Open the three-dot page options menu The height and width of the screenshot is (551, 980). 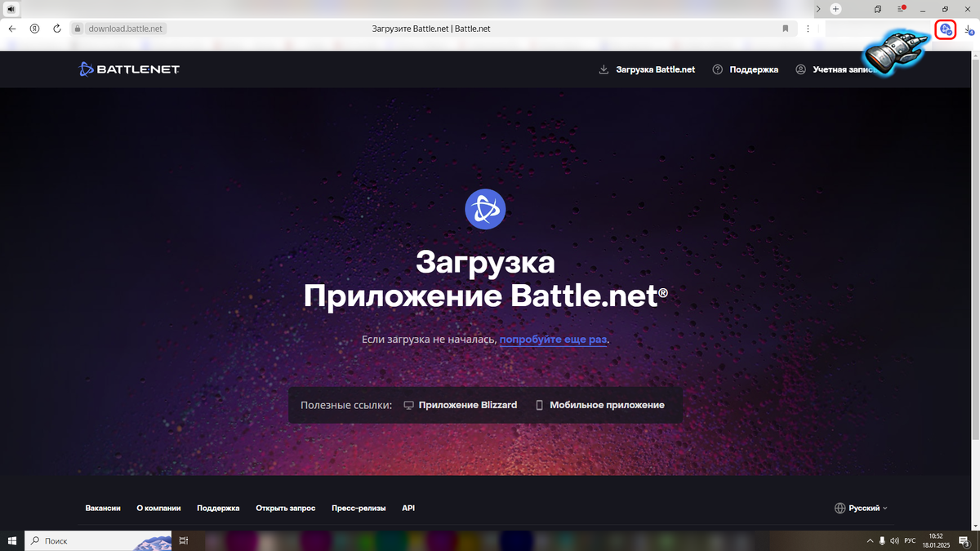pyautogui.click(x=808, y=29)
